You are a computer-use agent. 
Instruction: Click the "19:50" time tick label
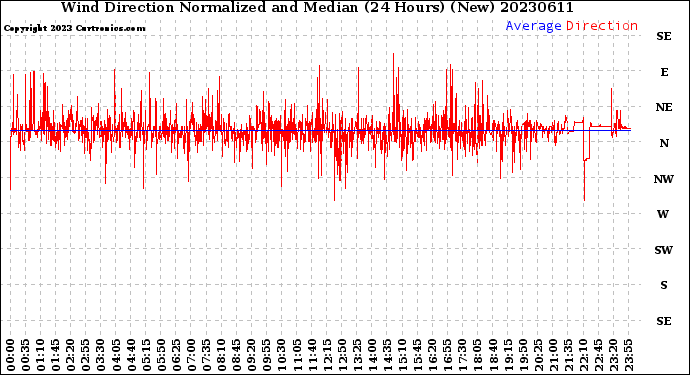click(523, 355)
